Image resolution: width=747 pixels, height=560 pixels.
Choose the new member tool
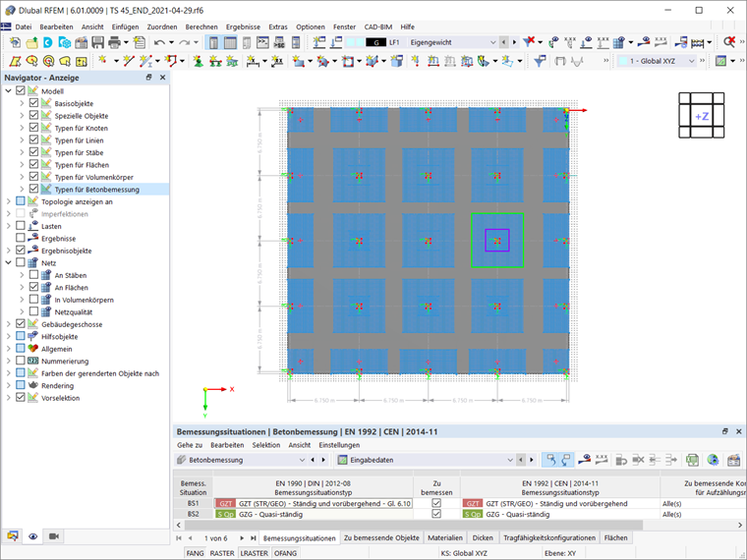[145, 61]
